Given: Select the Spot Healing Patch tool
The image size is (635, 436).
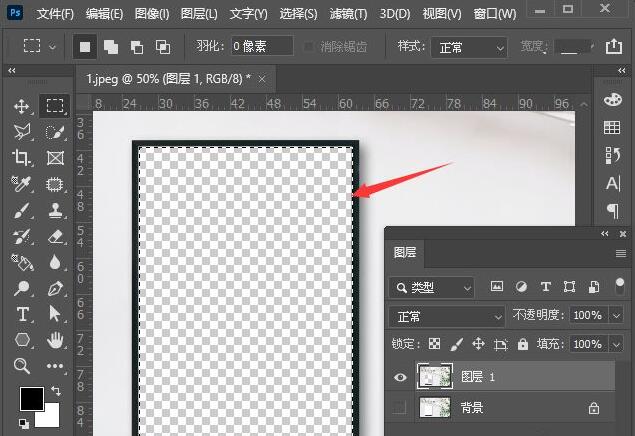Looking at the screenshot, I should [x=55, y=184].
